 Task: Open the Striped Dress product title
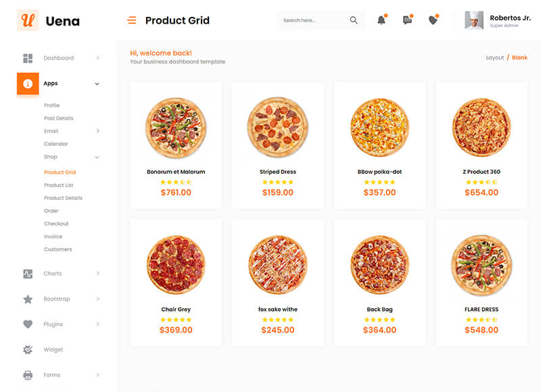tap(278, 172)
